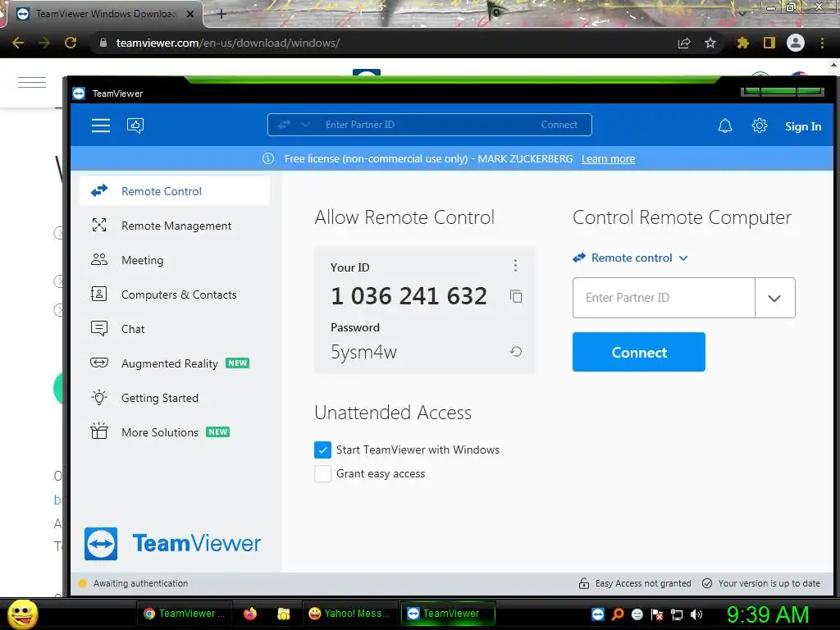Open website hamburger menu behind TeamViewer
The width and height of the screenshot is (840, 630).
[x=32, y=83]
